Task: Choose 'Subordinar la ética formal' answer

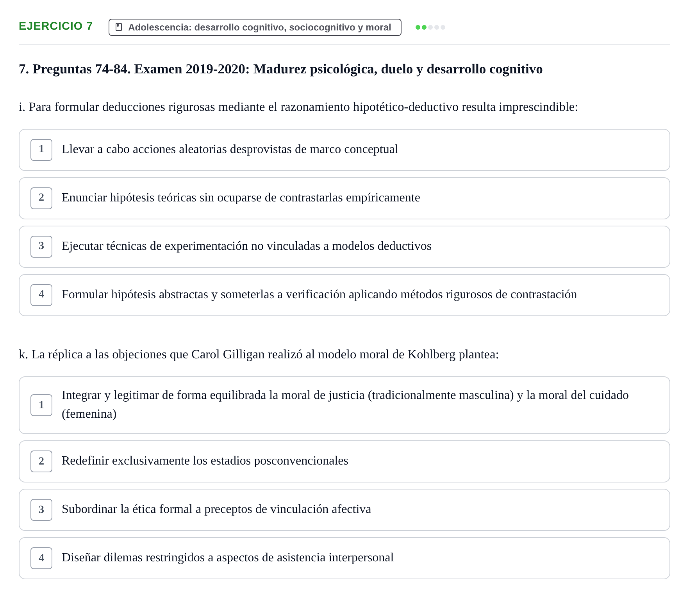Action: click(x=344, y=510)
